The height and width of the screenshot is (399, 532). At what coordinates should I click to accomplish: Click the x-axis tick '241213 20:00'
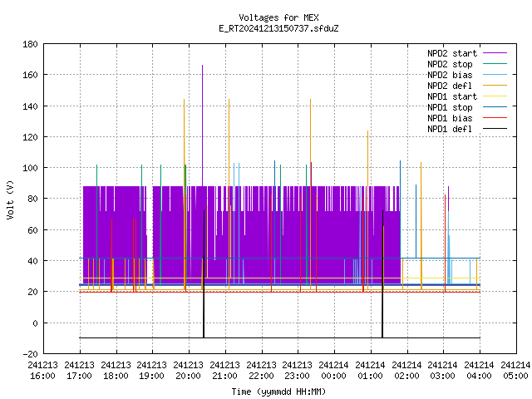coord(189,371)
